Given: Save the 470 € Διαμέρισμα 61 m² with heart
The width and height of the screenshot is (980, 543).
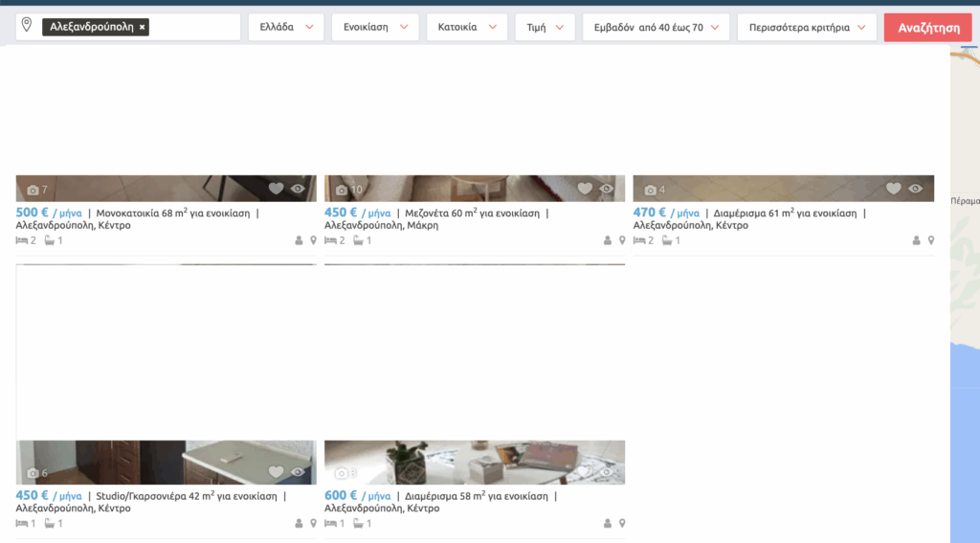Looking at the screenshot, I should pyautogui.click(x=893, y=189).
